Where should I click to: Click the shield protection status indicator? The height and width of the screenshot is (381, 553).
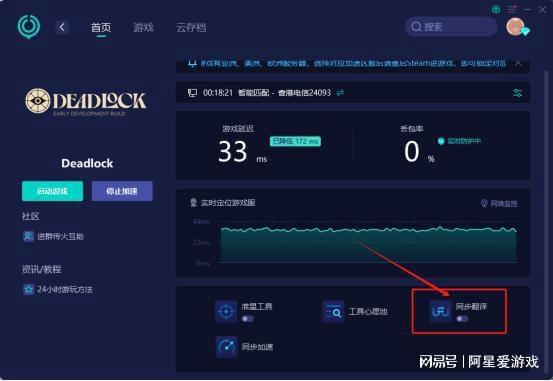coord(459,141)
